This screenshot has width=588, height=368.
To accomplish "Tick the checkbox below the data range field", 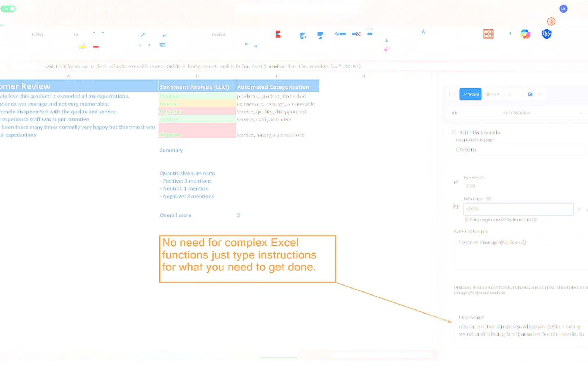I will pos(466,220).
